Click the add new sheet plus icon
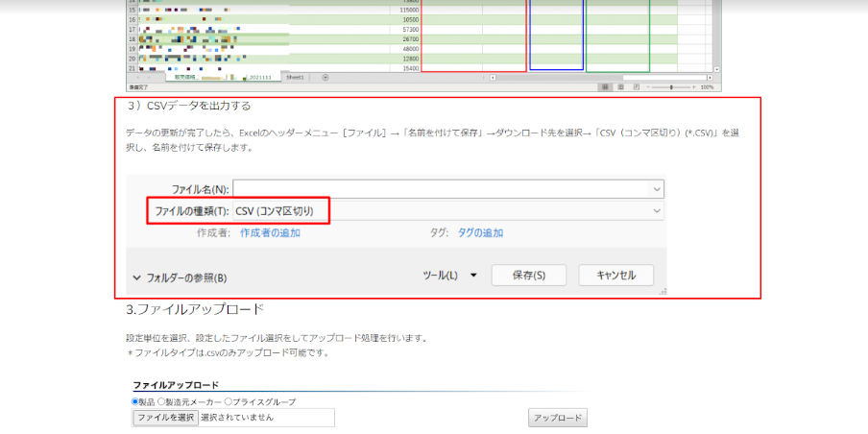Image resolution: width=868 pixels, height=434 pixels. 325,77
